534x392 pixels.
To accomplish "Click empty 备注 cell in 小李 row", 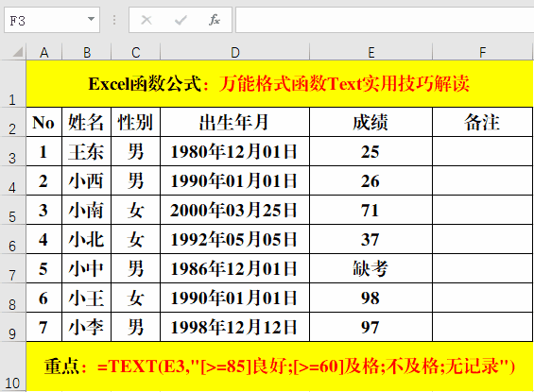I will click(482, 327).
